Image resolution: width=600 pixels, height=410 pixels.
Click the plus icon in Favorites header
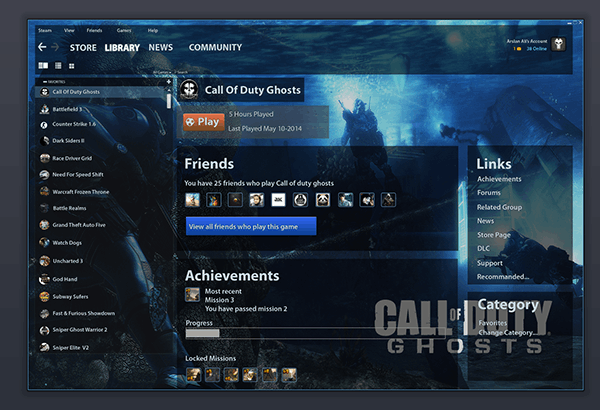pos(168,82)
